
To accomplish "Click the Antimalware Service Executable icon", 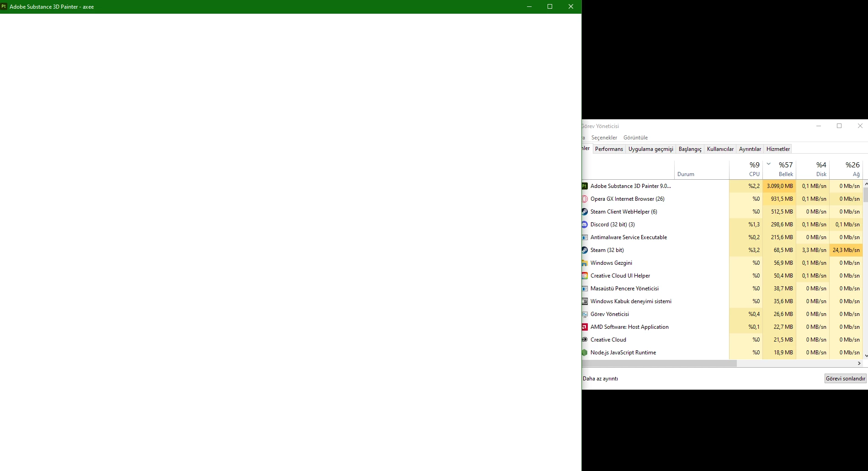I will (x=585, y=237).
